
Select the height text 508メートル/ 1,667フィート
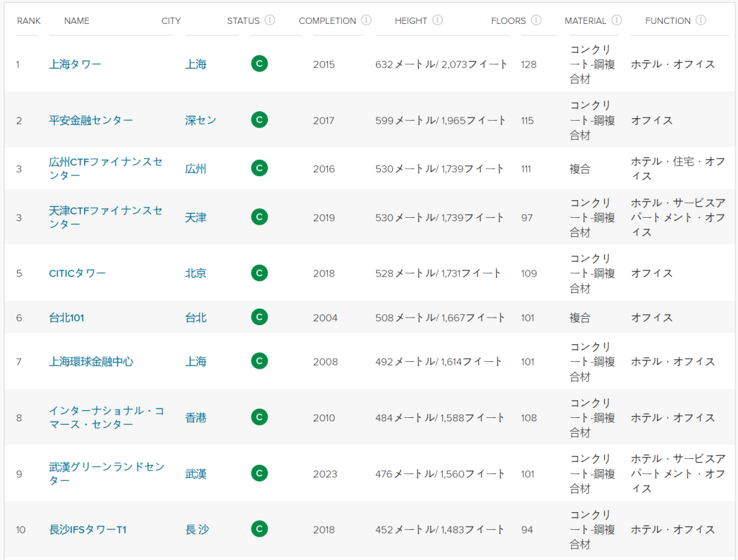tap(440, 318)
